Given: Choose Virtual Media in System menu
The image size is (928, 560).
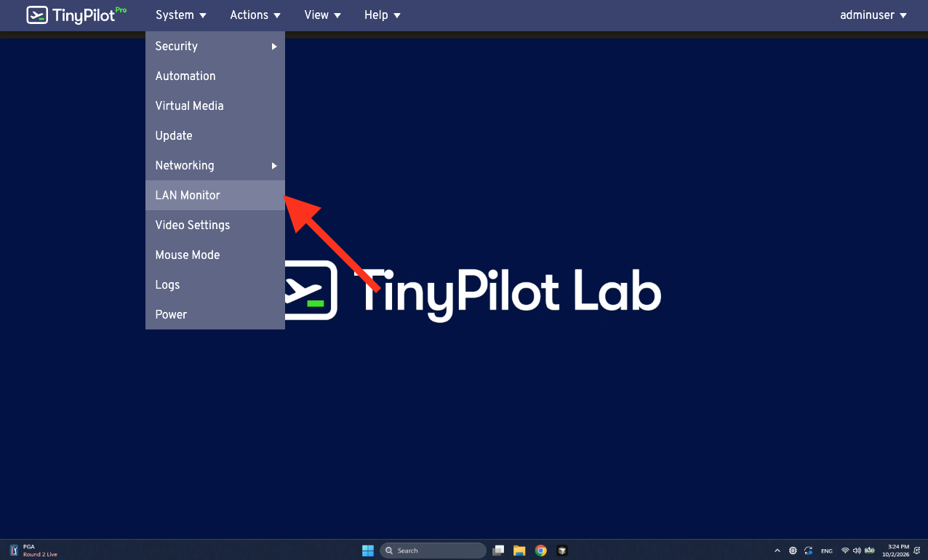Looking at the screenshot, I should (x=215, y=105).
